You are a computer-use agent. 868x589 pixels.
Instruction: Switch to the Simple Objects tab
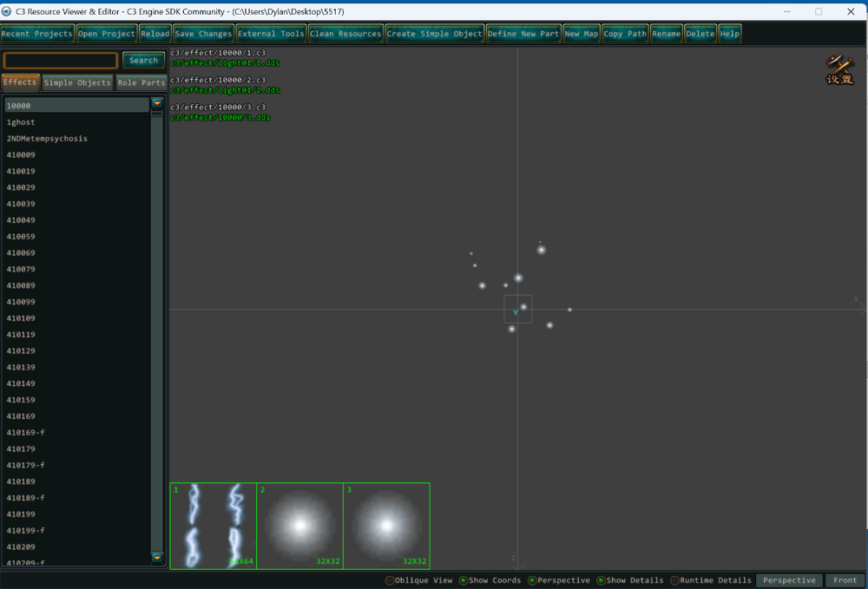coord(77,82)
